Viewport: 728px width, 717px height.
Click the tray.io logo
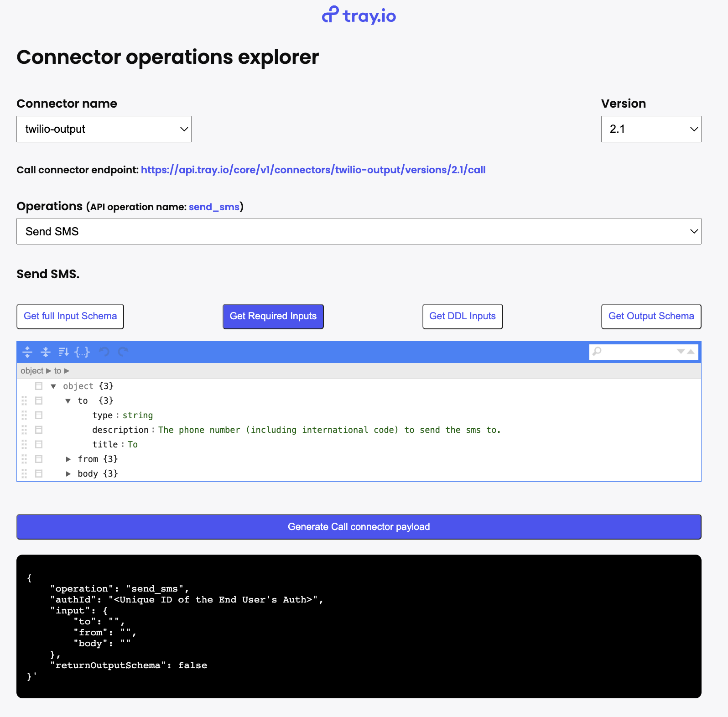click(359, 16)
